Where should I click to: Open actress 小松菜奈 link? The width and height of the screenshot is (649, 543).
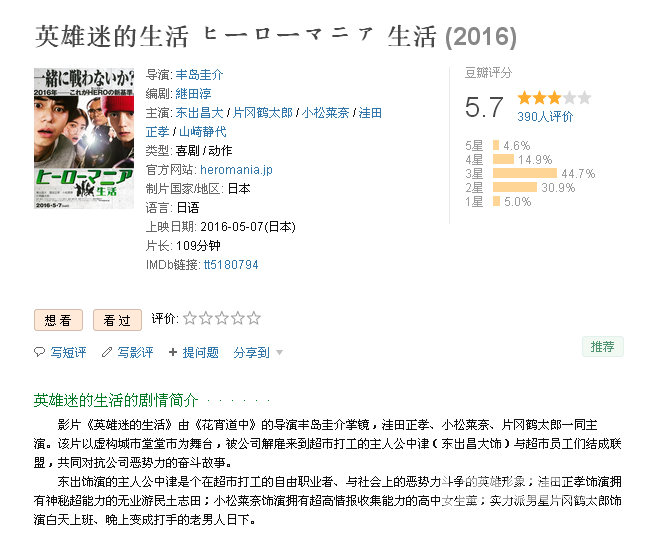pyautogui.click(x=325, y=113)
